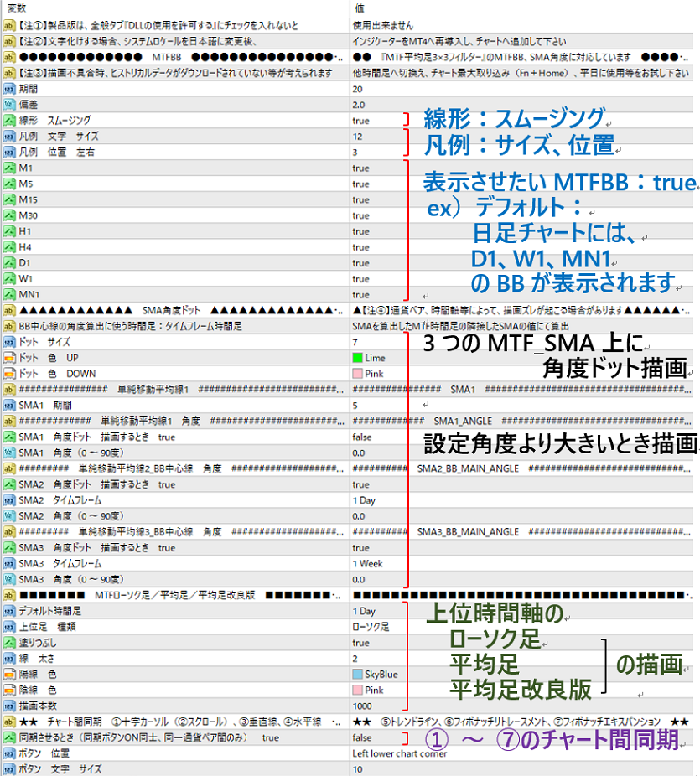Edit the 凡例 文字 サイズ value 12
Screen dimensions: 700x776
pyautogui.click(x=357, y=137)
